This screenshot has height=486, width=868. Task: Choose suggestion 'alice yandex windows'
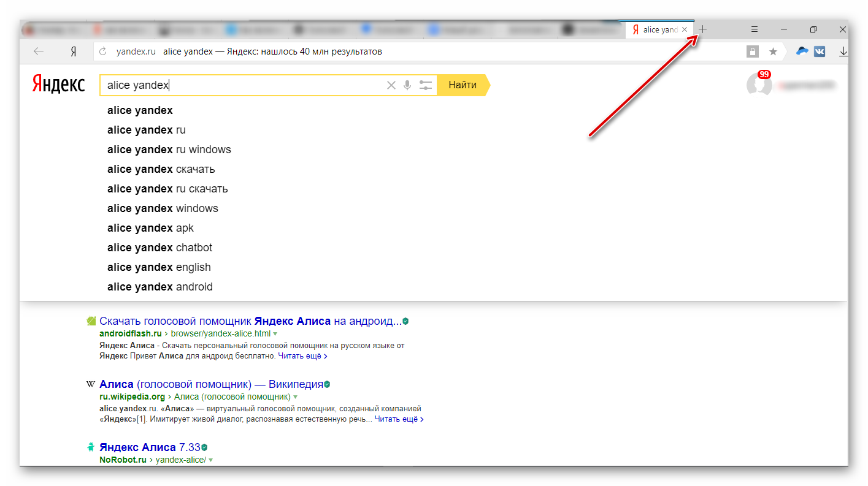(163, 208)
